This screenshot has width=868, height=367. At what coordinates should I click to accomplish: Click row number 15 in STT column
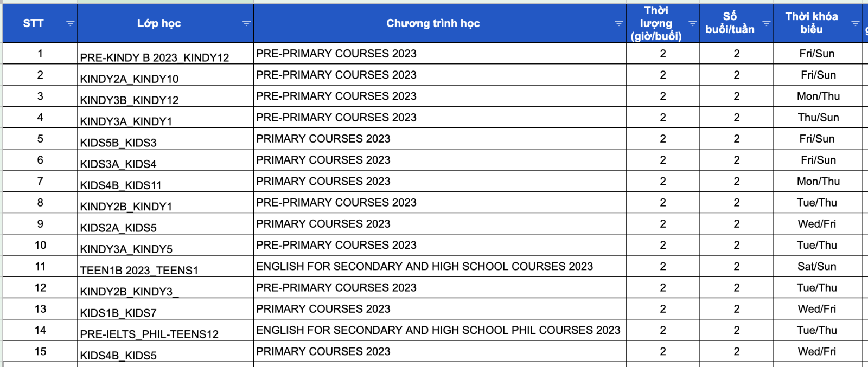pos(40,351)
